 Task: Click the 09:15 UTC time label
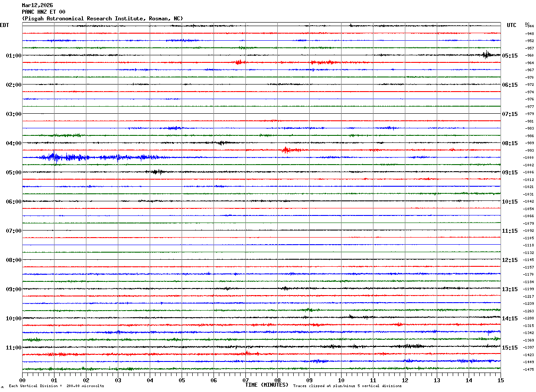pos(510,173)
